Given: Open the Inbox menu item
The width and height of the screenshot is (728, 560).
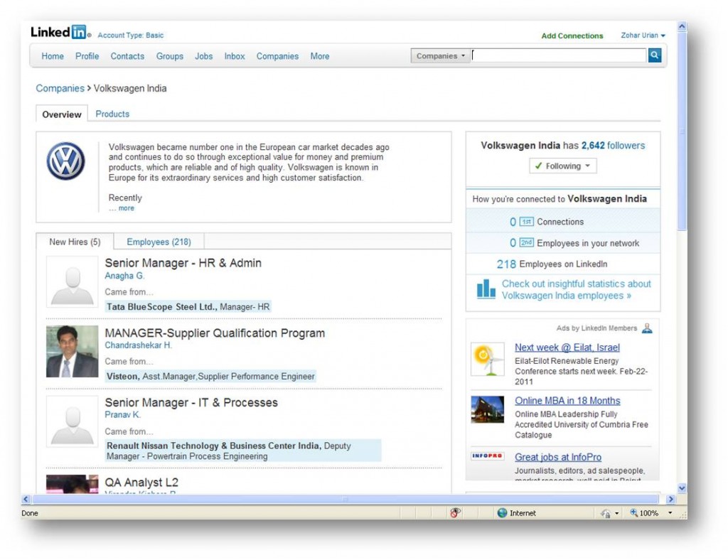Looking at the screenshot, I should click(x=235, y=56).
